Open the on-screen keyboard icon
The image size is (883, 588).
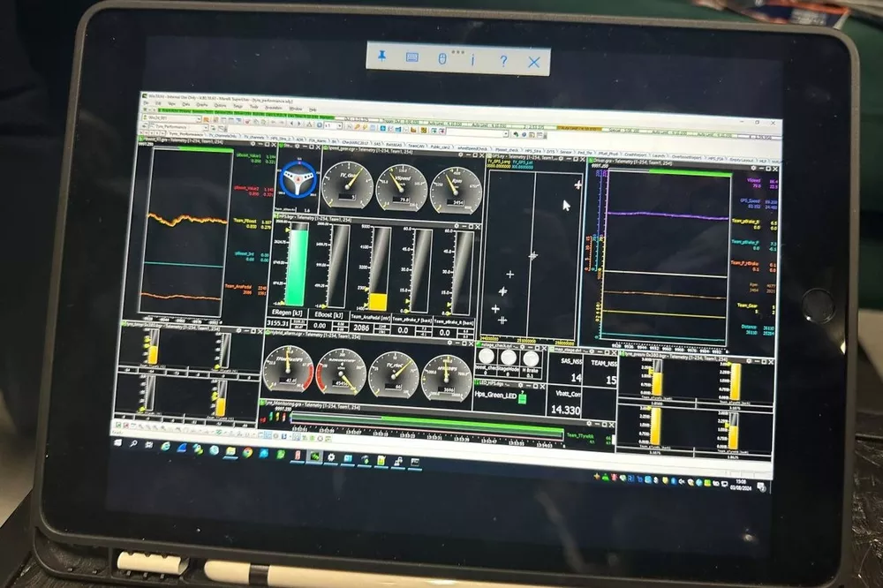pos(411,58)
